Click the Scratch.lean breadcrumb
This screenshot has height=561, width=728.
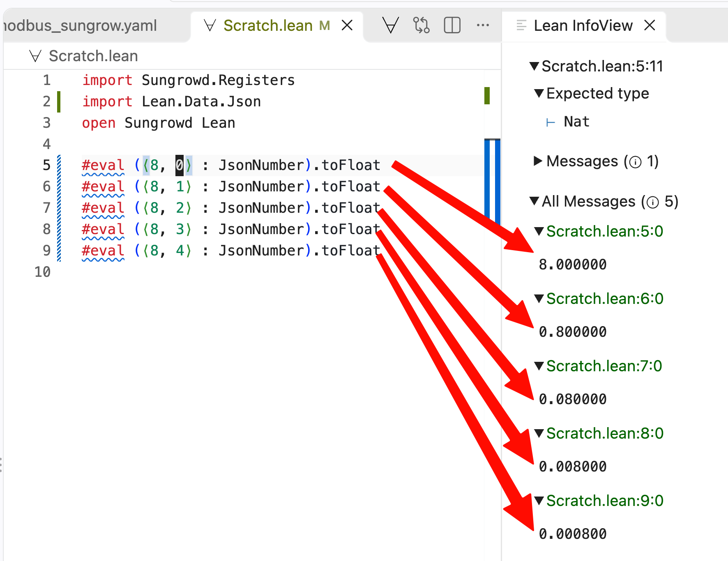(x=93, y=56)
